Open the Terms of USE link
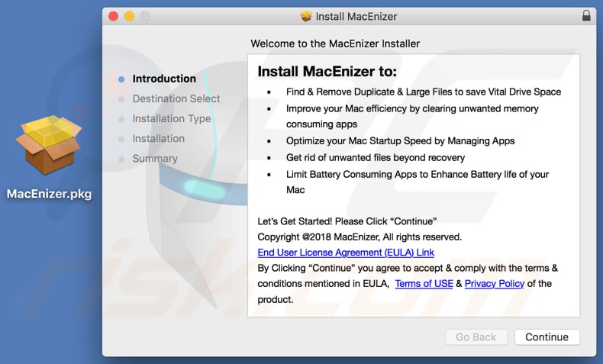The image size is (603, 364). point(424,284)
